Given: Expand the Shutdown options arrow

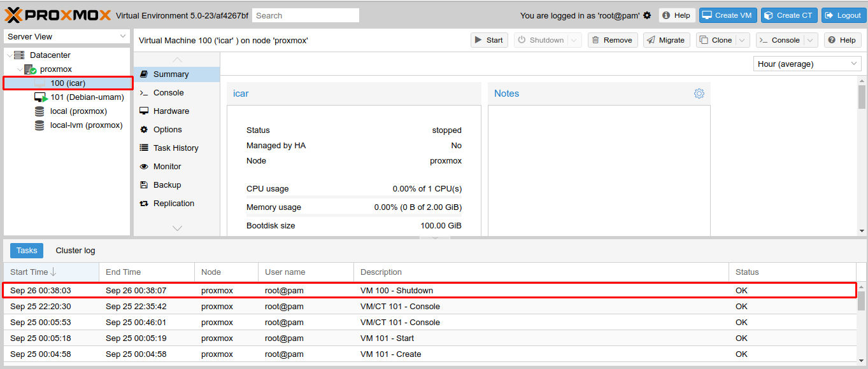Looking at the screenshot, I should (575, 40).
